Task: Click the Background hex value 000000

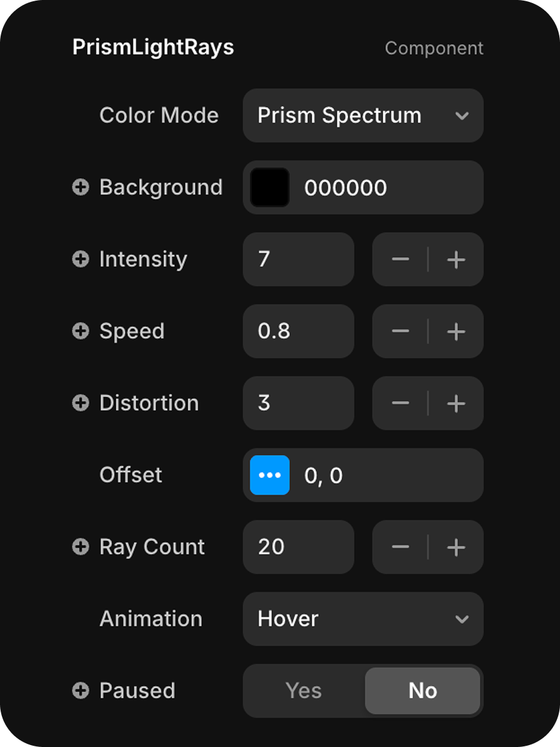Action: point(346,188)
